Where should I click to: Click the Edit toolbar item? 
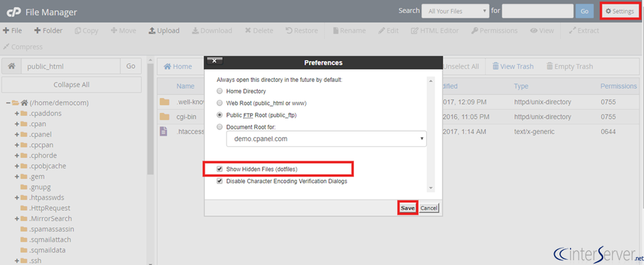click(388, 30)
